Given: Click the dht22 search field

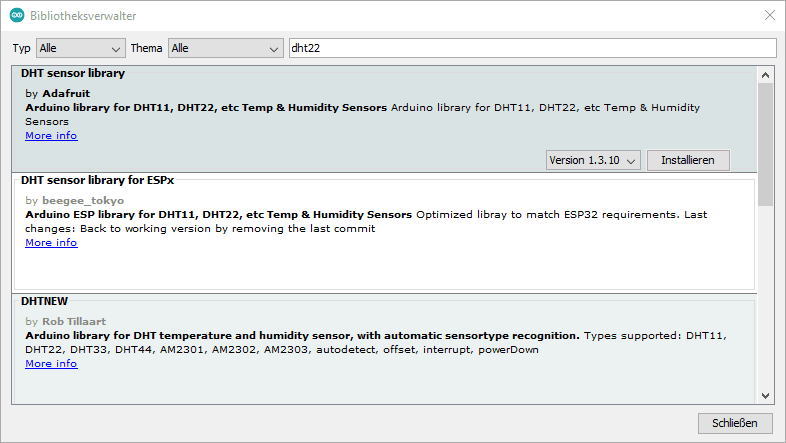Looking at the screenshot, I should point(530,48).
